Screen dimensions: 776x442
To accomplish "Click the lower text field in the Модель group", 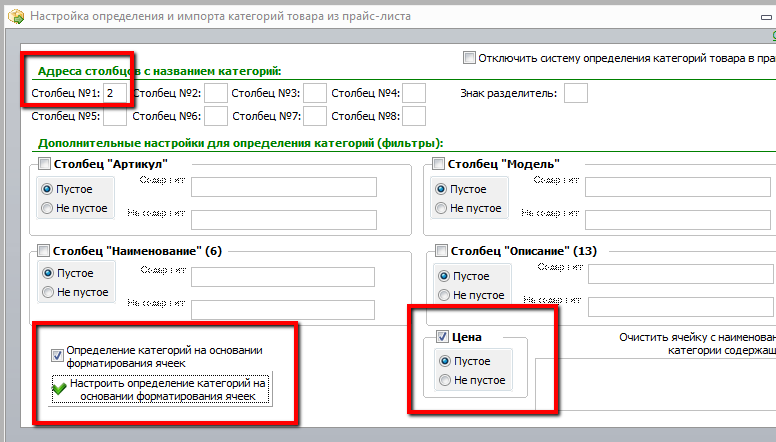I will pyautogui.click(x=678, y=220).
